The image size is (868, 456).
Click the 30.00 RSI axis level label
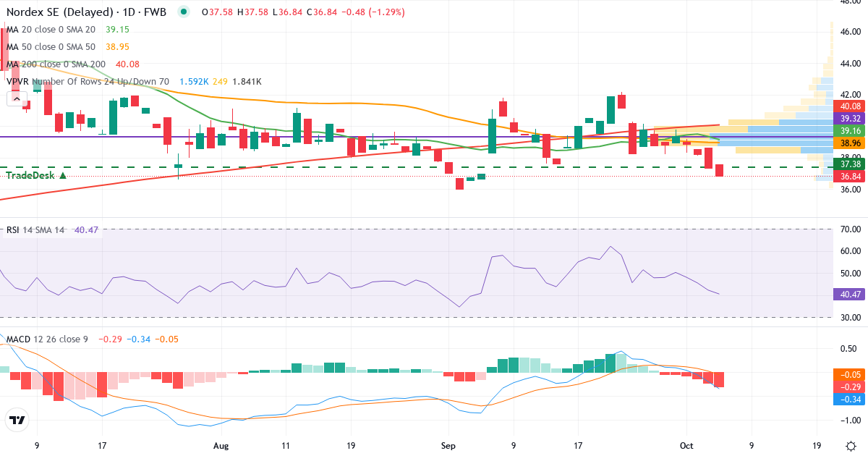849,317
